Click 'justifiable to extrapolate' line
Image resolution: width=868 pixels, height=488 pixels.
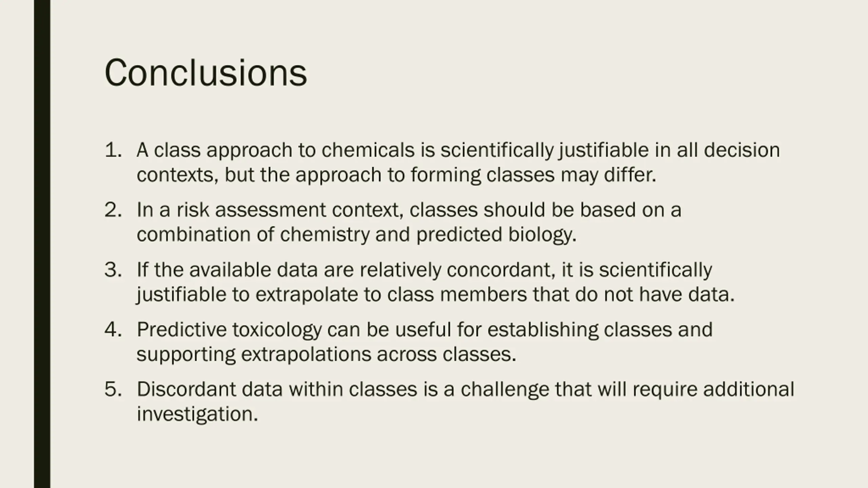[x=436, y=294]
